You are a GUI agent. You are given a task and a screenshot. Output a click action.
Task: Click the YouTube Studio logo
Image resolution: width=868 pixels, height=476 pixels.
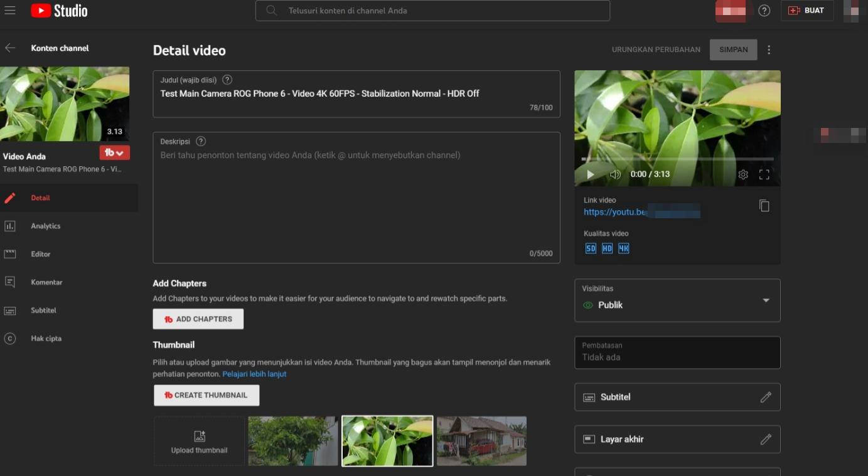coord(59,11)
